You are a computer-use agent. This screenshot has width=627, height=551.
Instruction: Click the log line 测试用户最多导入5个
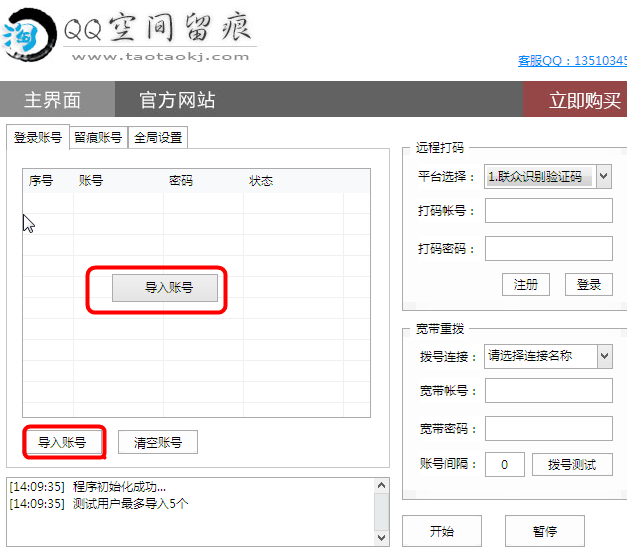(x=99, y=503)
